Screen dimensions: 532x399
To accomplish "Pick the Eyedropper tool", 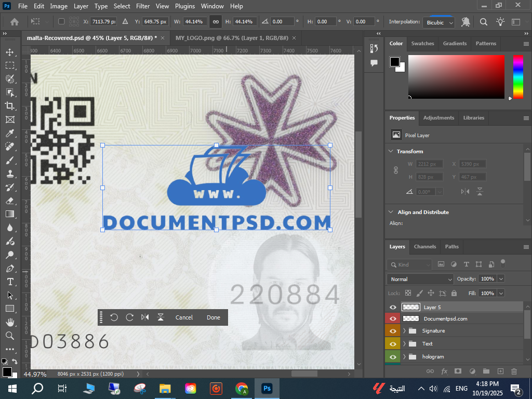I will click(10, 134).
